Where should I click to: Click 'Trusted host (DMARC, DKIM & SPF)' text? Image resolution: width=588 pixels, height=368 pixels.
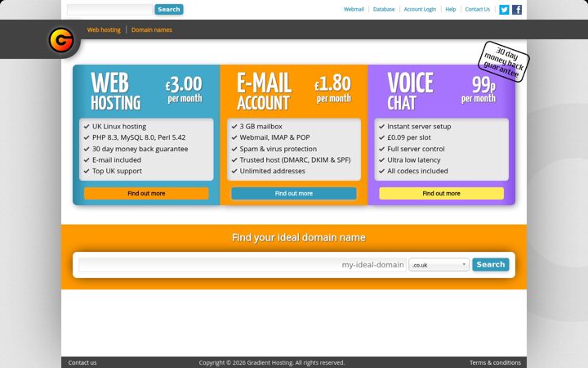295,160
